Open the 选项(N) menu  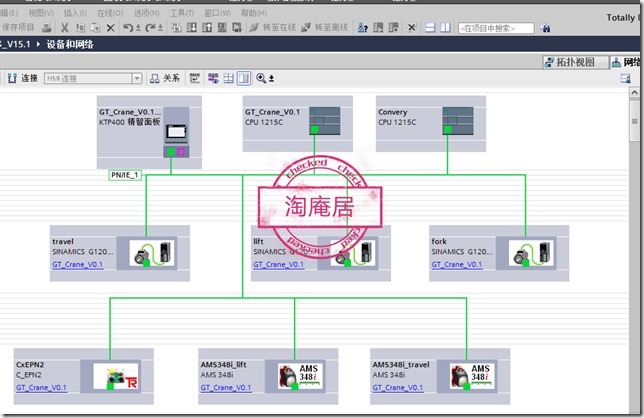coord(146,13)
